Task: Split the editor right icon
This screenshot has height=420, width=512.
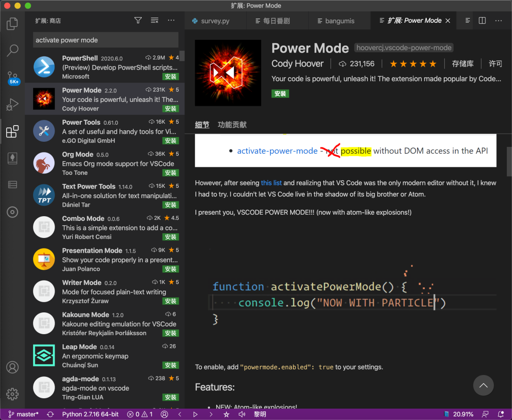Action: point(482,20)
